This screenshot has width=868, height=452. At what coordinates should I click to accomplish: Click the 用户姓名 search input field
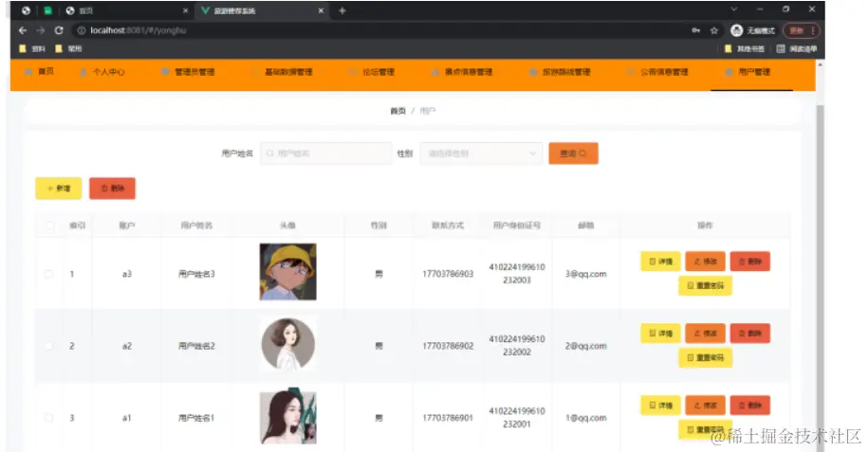[x=326, y=154]
